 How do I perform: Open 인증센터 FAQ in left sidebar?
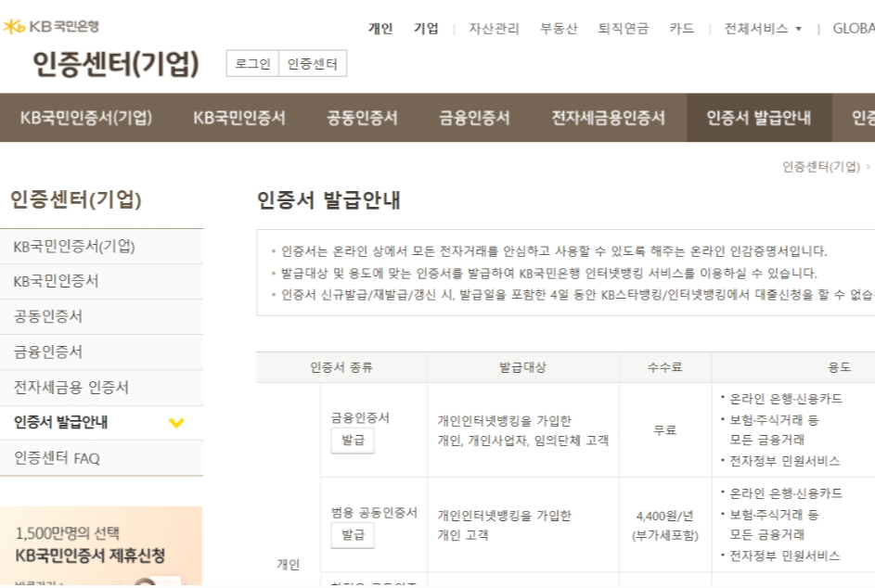(x=101, y=458)
